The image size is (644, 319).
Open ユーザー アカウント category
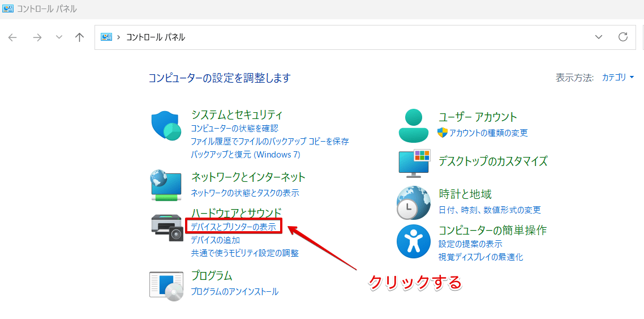[478, 117]
